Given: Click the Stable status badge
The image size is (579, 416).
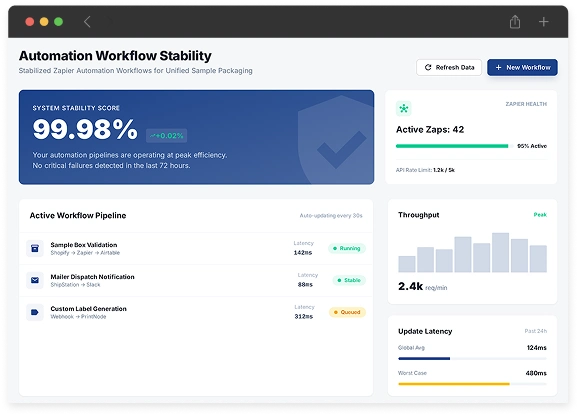Looking at the screenshot, I should [349, 280].
